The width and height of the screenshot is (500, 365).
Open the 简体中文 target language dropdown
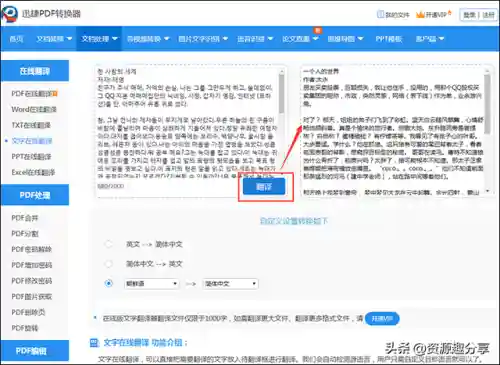click(230, 284)
